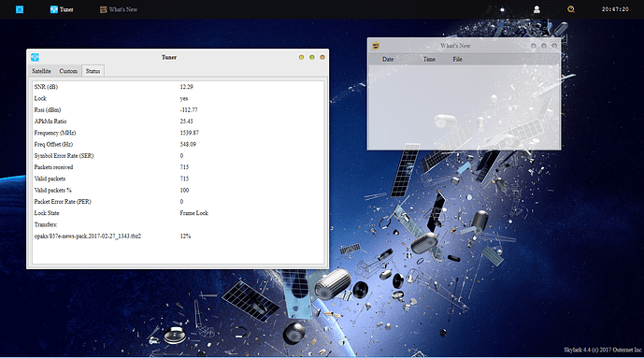The height and width of the screenshot is (358, 644).
Task: Open the user account icon
Action: 537,9
